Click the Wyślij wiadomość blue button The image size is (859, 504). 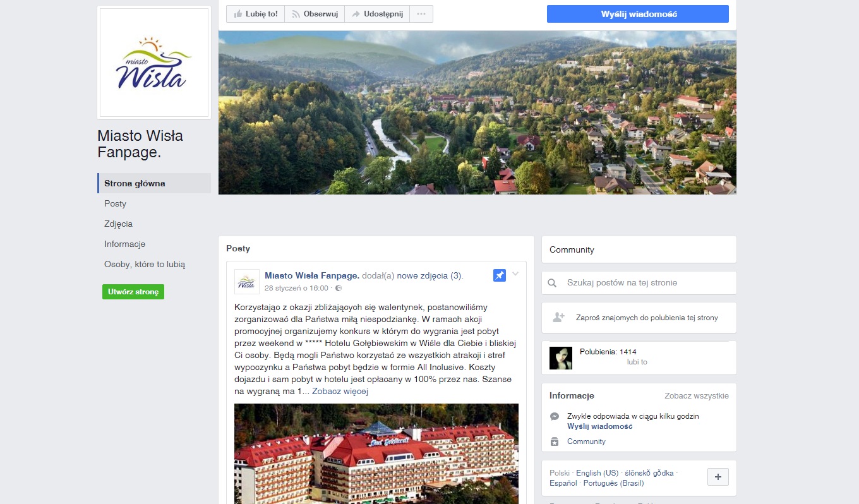tap(637, 14)
